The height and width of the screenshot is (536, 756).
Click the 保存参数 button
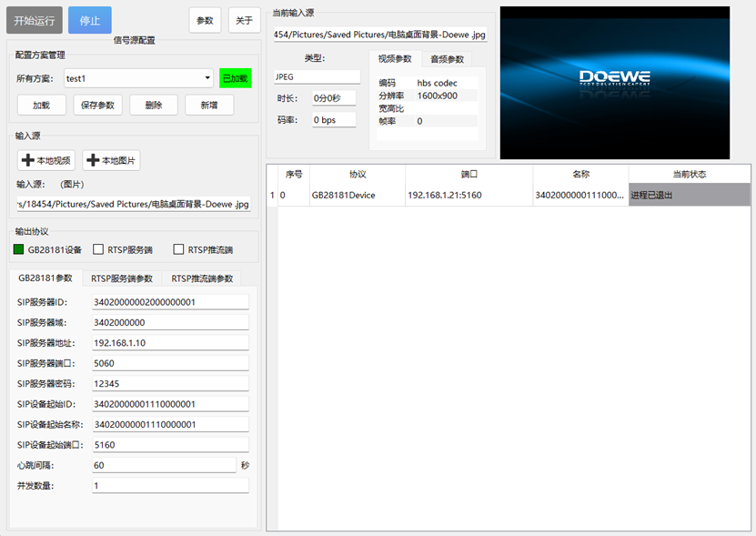tap(97, 106)
